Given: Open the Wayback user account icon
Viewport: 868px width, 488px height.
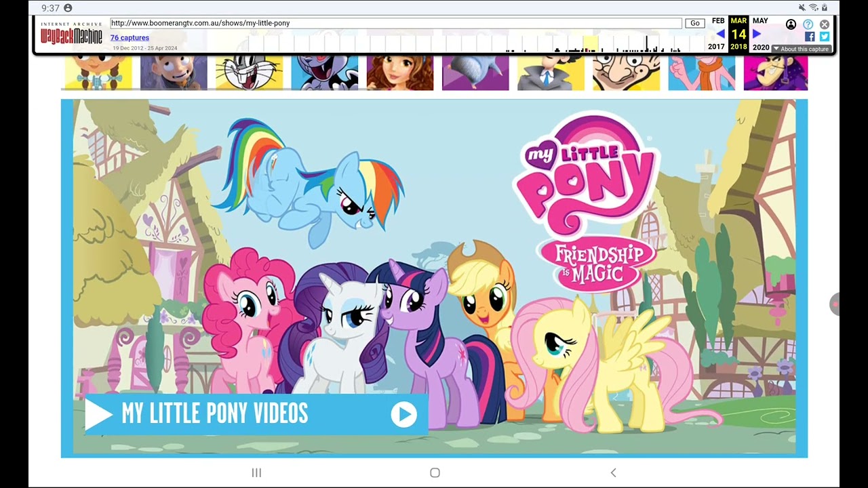Looking at the screenshot, I should click(791, 24).
